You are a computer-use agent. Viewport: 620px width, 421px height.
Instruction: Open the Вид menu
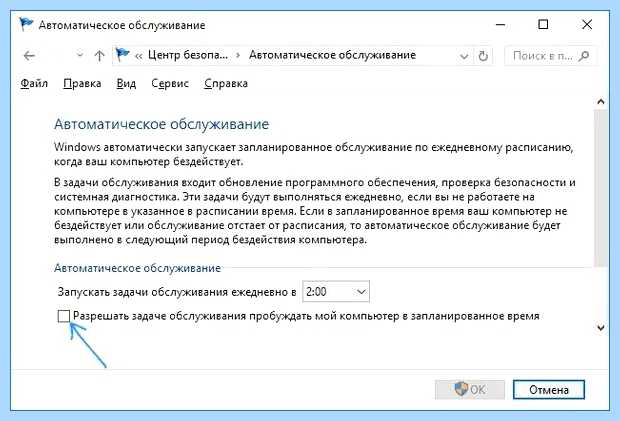126,83
